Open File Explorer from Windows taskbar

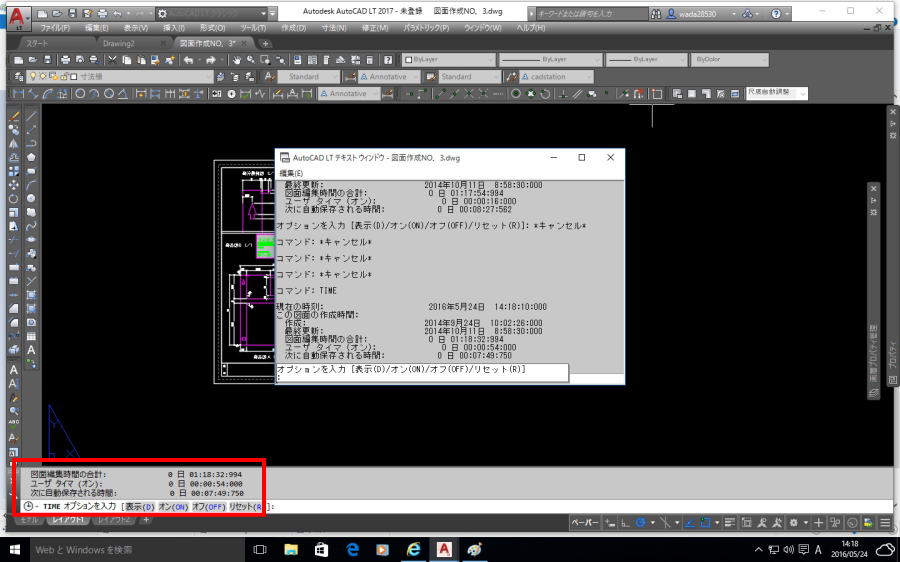tap(291, 550)
